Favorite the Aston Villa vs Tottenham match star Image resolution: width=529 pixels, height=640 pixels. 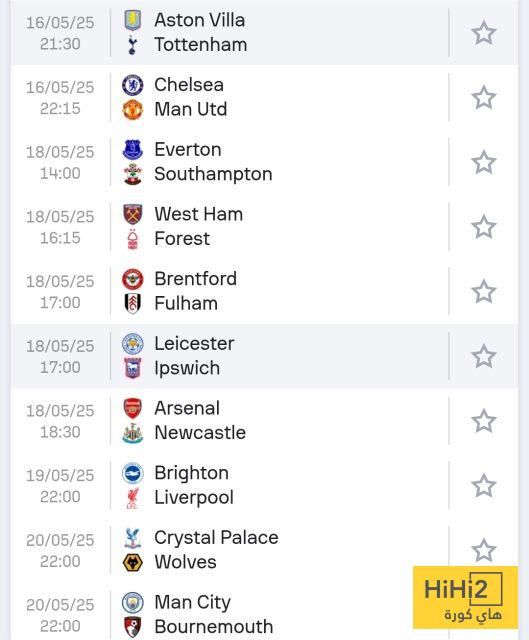pyautogui.click(x=484, y=33)
